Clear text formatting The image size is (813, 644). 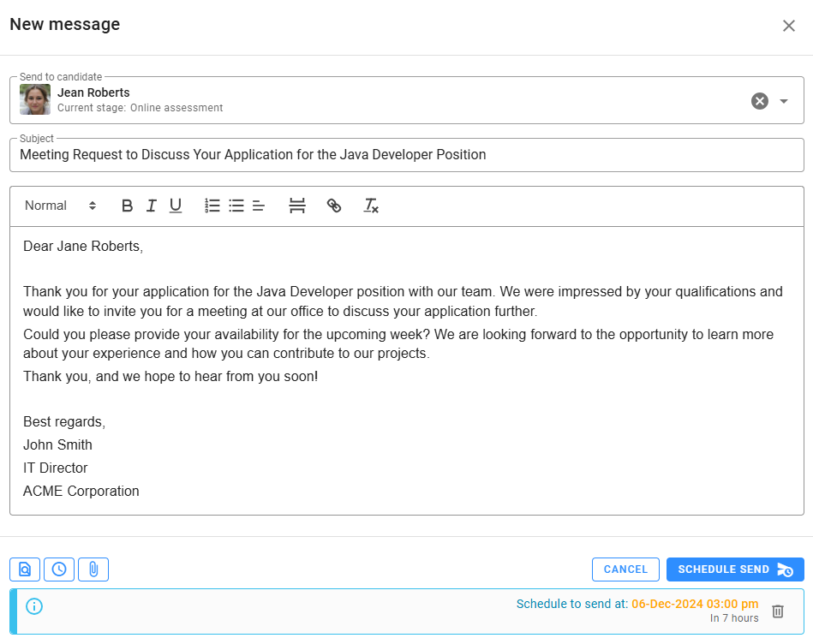[x=371, y=206]
